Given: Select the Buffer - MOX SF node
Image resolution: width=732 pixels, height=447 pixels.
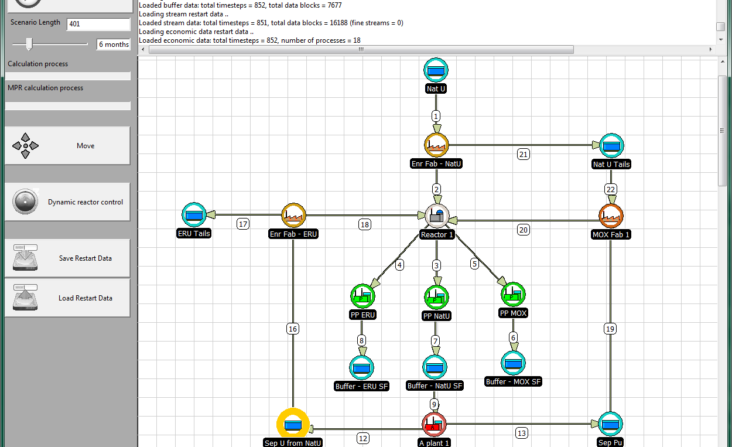Looking at the screenshot, I should click(x=513, y=363).
